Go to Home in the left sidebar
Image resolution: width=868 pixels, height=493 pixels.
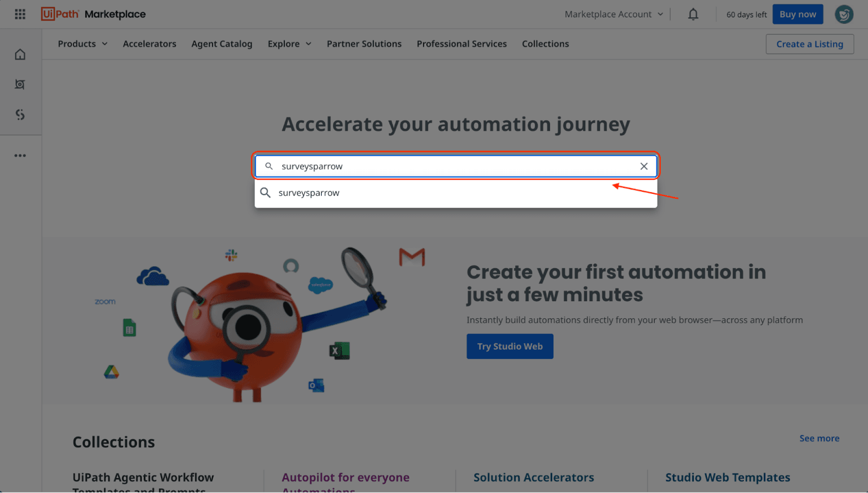click(20, 54)
